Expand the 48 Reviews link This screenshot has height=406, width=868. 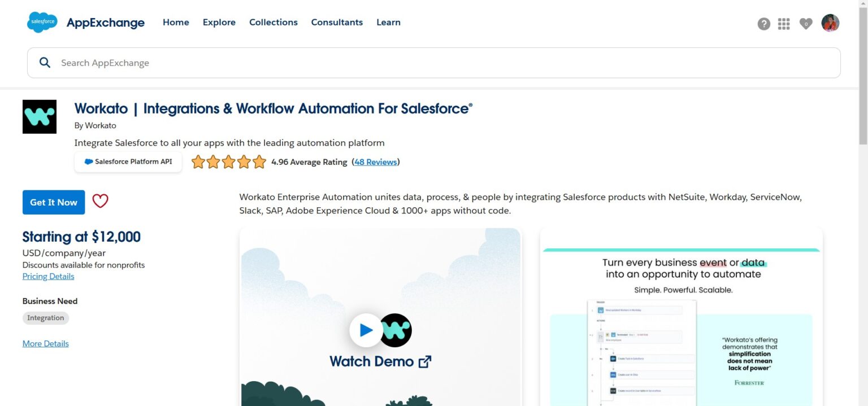tap(375, 162)
